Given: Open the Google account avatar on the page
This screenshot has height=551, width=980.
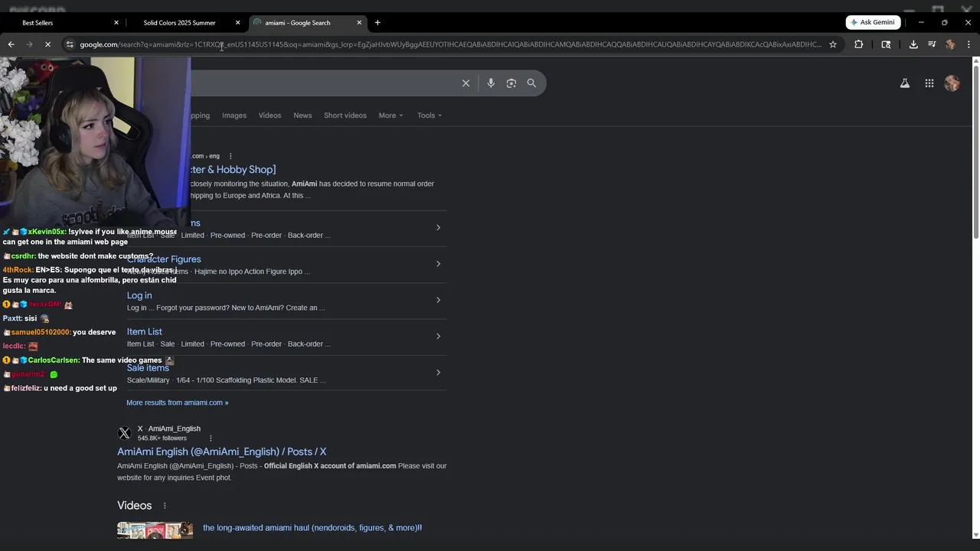Looking at the screenshot, I should click(x=952, y=83).
